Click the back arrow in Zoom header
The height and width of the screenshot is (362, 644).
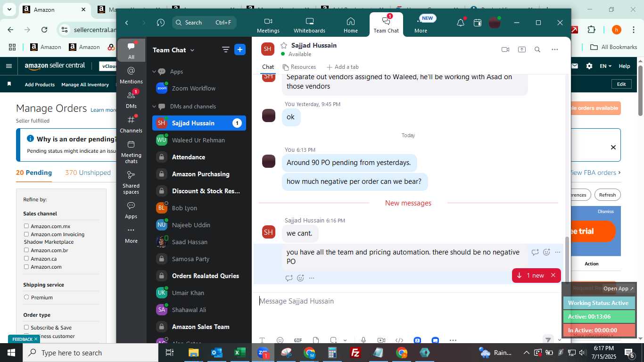[126, 23]
